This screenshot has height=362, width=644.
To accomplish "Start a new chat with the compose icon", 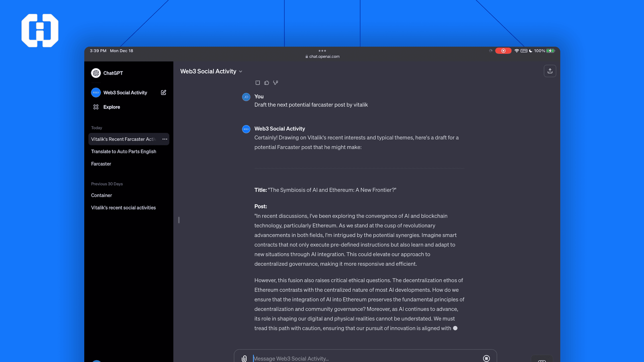I will pos(164,93).
